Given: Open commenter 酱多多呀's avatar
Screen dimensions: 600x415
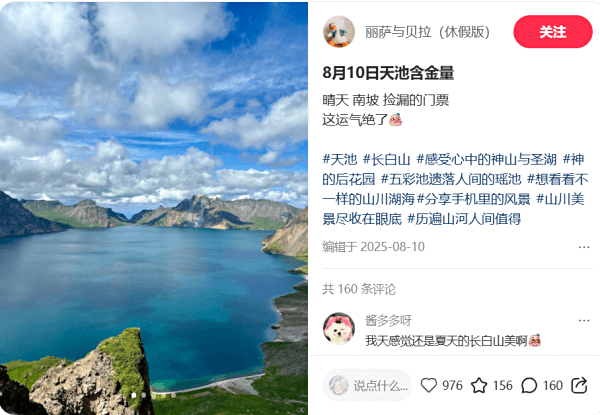Looking at the screenshot, I should pos(339,329).
